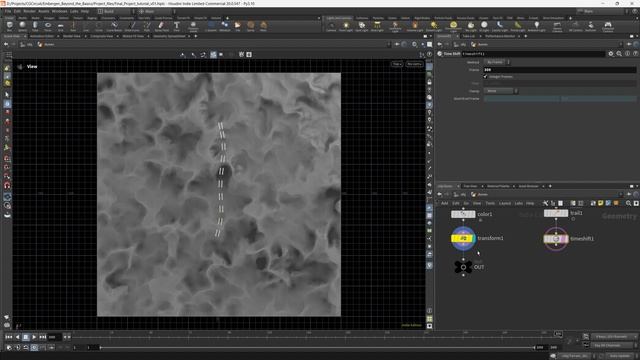Open the network editor Layout menu
Screen dimensions: 640x360
tap(504, 203)
